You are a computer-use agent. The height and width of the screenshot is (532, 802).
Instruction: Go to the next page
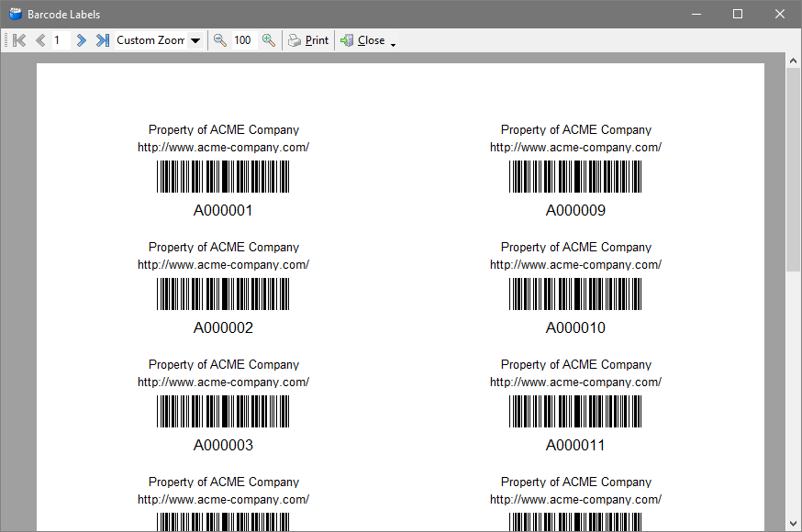pos(81,40)
